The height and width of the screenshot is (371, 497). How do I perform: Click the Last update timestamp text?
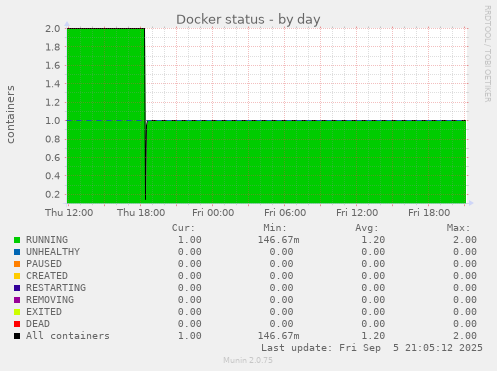[372, 348]
